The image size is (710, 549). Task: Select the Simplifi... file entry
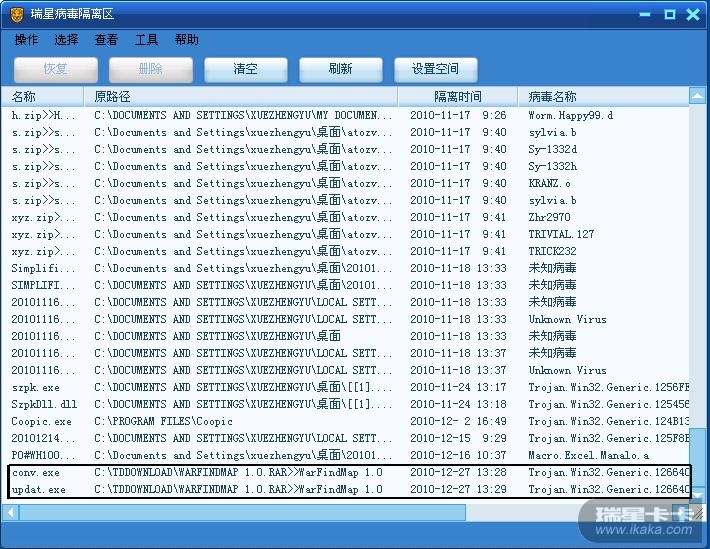coord(346,269)
